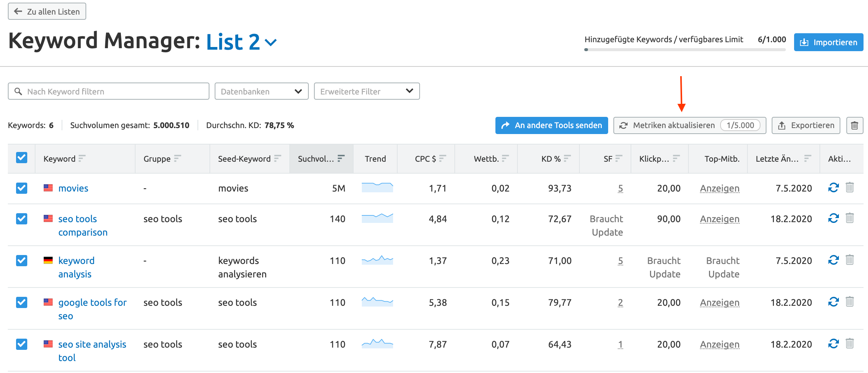The width and height of the screenshot is (868, 373).
Task: Click the CPC value 7,87
Action: coord(438,344)
